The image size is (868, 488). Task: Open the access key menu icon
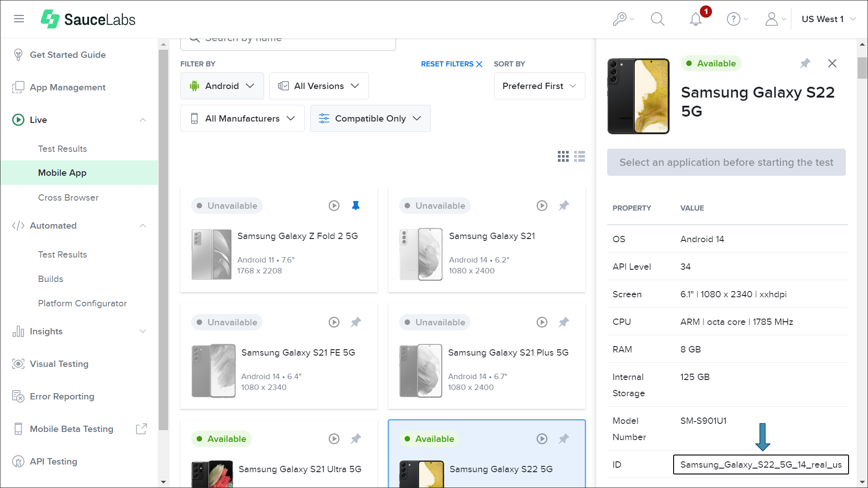point(623,19)
